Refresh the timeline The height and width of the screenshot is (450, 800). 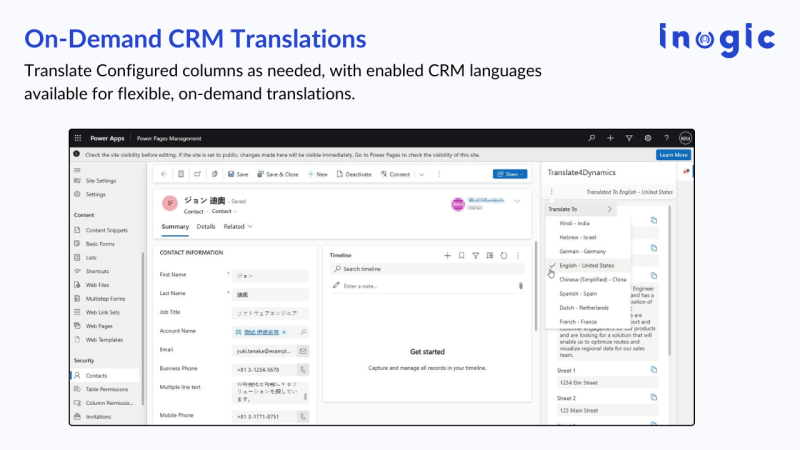point(504,255)
